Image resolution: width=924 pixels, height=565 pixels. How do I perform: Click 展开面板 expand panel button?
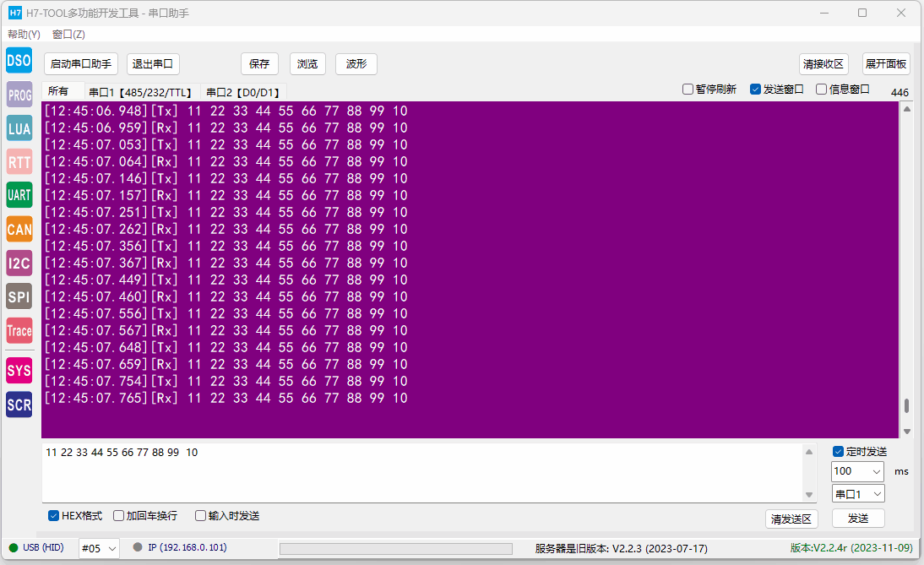click(886, 63)
